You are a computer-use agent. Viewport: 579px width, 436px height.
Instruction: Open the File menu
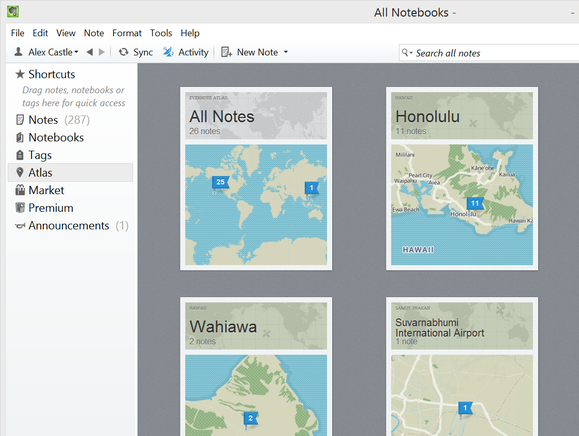point(17,33)
